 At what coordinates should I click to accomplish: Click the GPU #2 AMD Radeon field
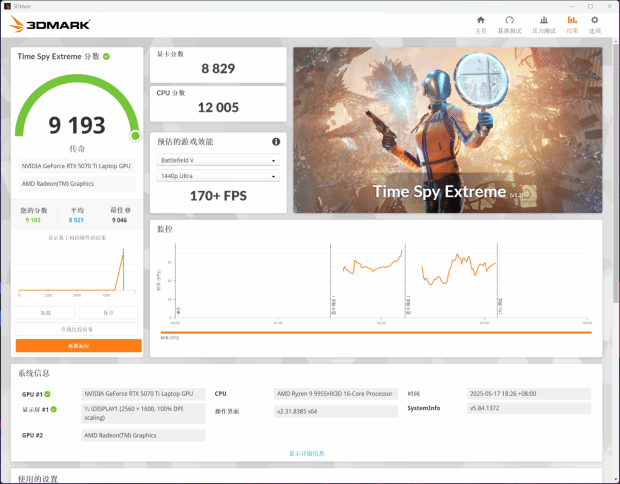point(143,435)
